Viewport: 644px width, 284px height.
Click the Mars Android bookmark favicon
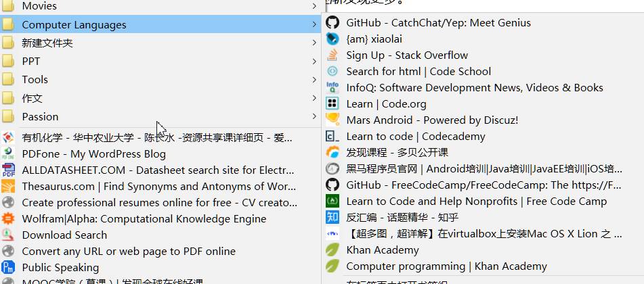[x=332, y=120]
